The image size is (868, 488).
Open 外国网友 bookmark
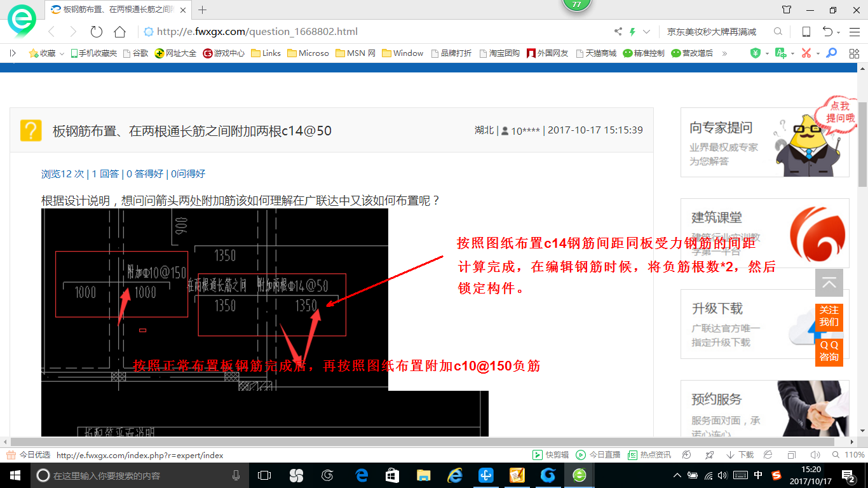(547, 53)
